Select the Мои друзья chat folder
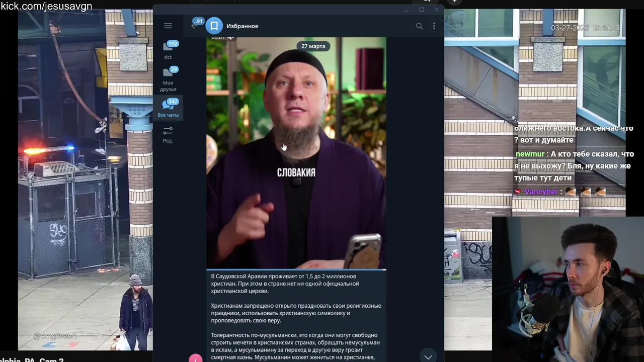This screenshot has height=362, width=644. pyautogui.click(x=168, y=79)
